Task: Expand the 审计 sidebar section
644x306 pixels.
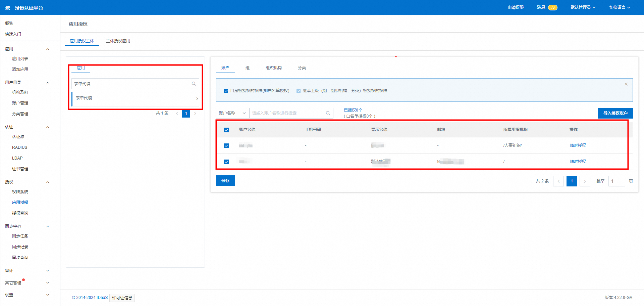Action: (27, 271)
